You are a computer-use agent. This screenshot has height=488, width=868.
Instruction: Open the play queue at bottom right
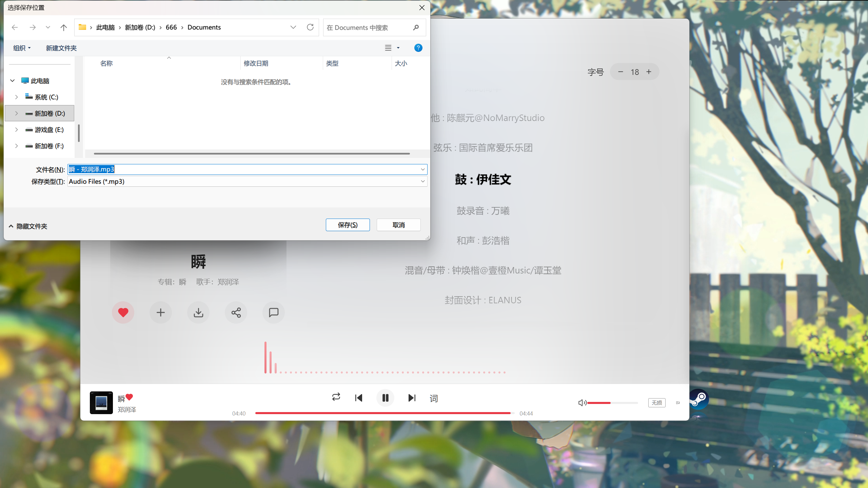pos(678,403)
